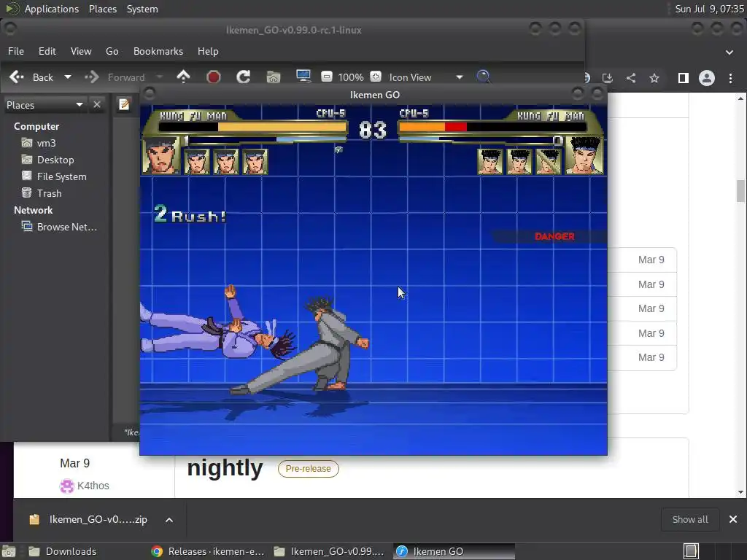Switch to Ikemen GO game taskbar entry
This screenshot has width=747, height=560.
coord(454,551)
